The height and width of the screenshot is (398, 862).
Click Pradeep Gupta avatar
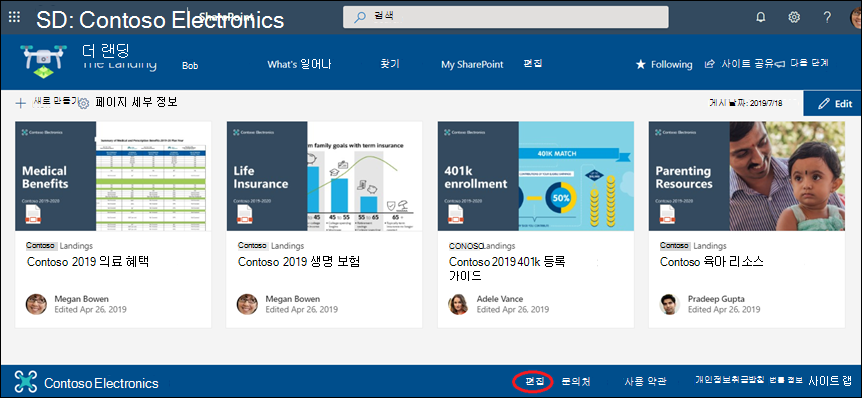point(670,304)
